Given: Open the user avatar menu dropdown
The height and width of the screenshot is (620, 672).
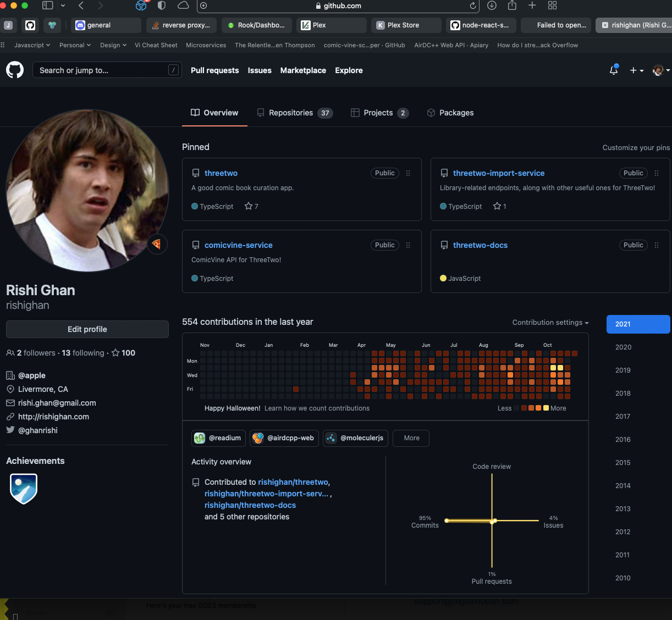Looking at the screenshot, I should [x=660, y=70].
